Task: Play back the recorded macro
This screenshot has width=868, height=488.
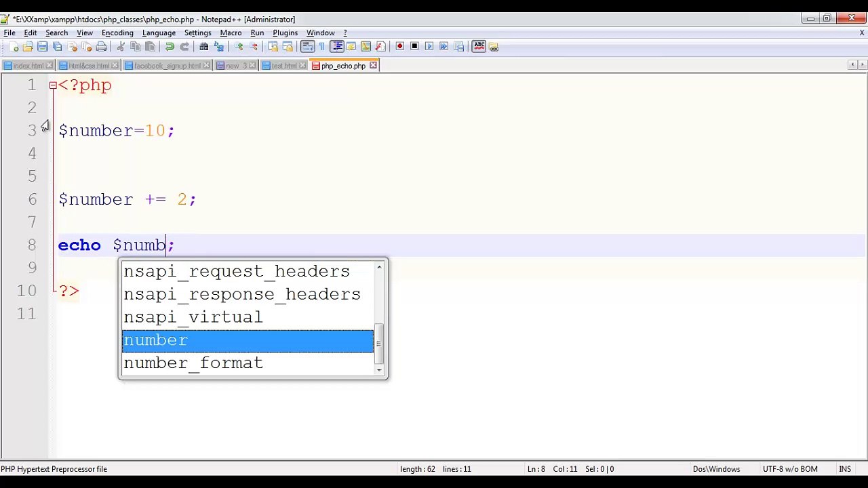Action: [x=429, y=47]
